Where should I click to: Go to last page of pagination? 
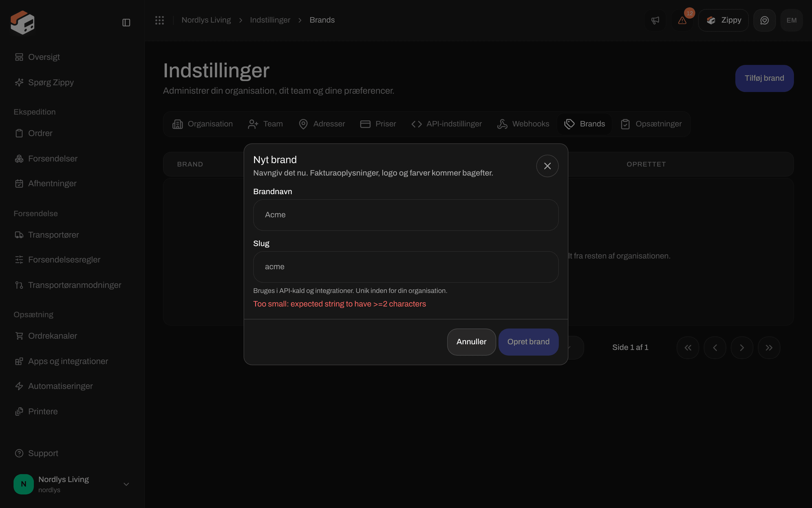pyautogui.click(x=769, y=348)
